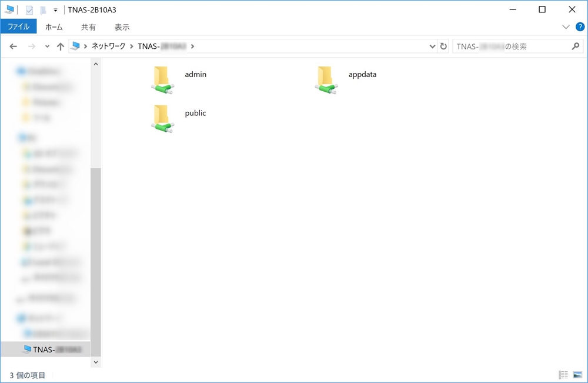The width and height of the screenshot is (588, 383).
Task: Refresh the current folder view
Action: (x=443, y=46)
